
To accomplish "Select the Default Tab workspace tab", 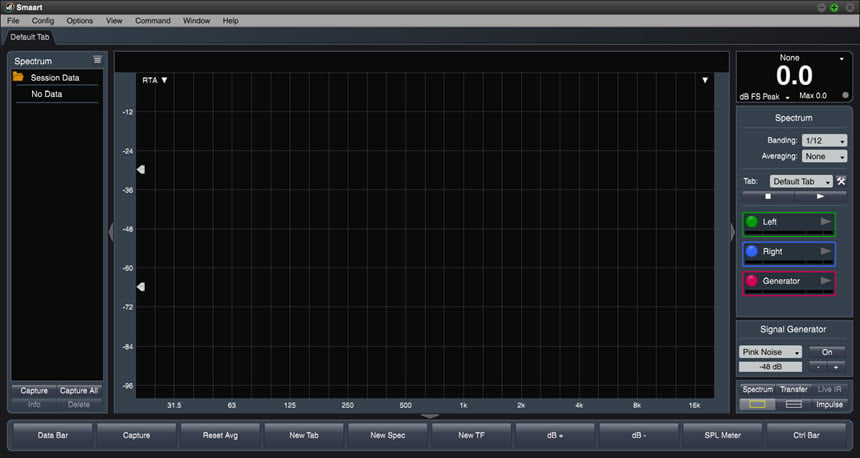I will pyautogui.click(x=30, y=37).
